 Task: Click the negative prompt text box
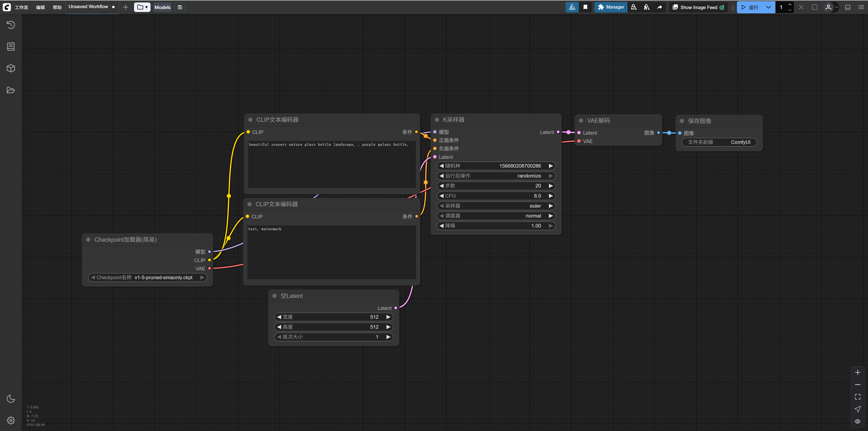tap(332, 253)
